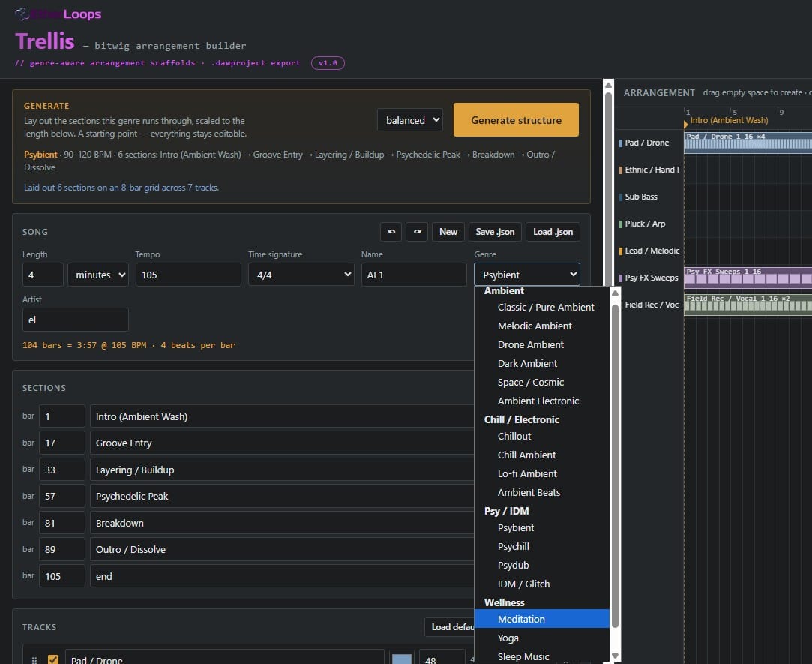Click the Pad / Drone track color swatch
Screen dimensions: 812x664
402,659
